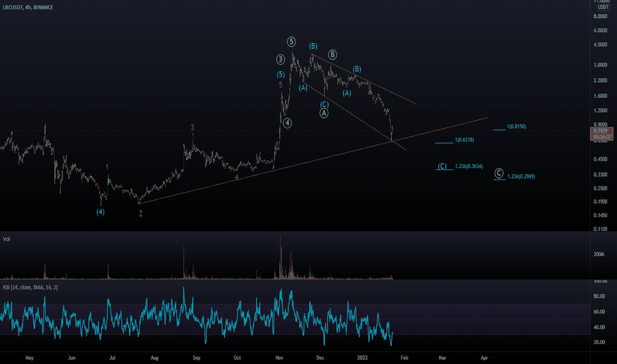The width and height of the screenshot is (617, 364).
Task: Click the 2.2000 price axis label
Action: tap(600, 80)
